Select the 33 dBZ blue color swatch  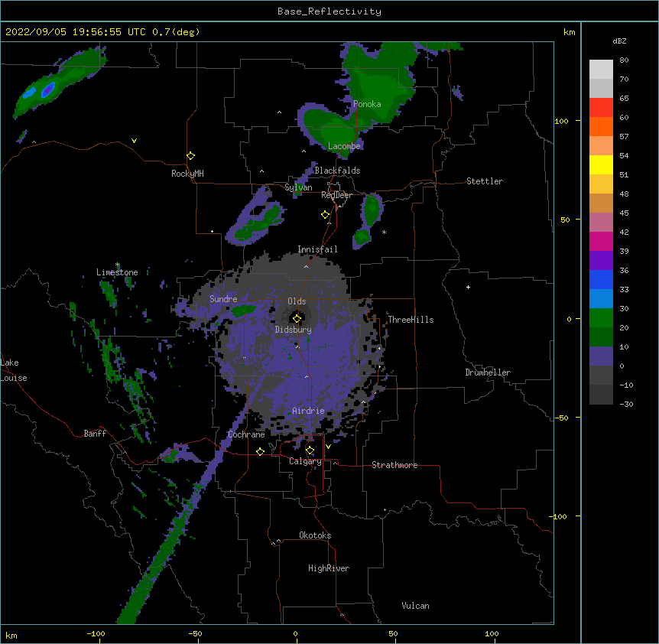601,298
